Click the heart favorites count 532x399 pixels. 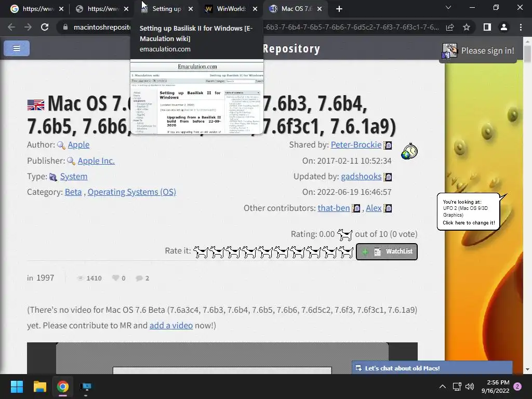point(119,278)
